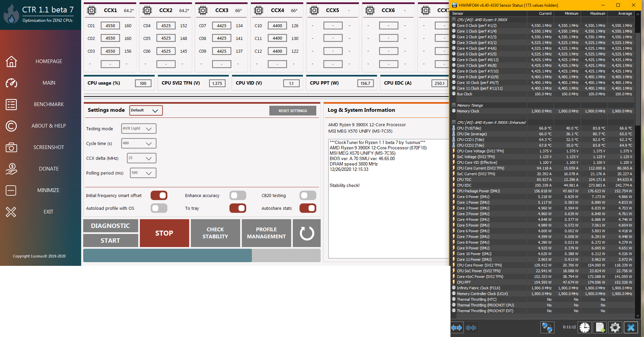The image size is (644, 337).
Task: Go to MAIN in the sidebar
Action: 49,83
